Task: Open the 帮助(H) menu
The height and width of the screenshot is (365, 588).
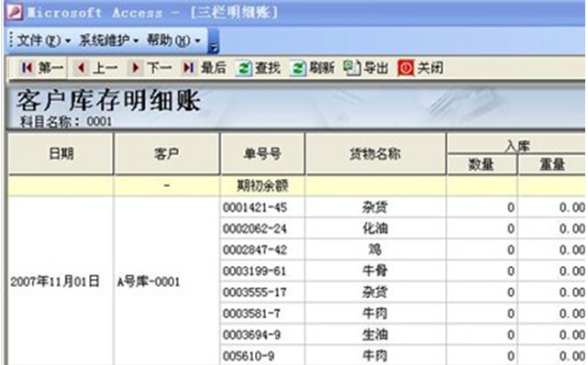Action: [173, 40]
